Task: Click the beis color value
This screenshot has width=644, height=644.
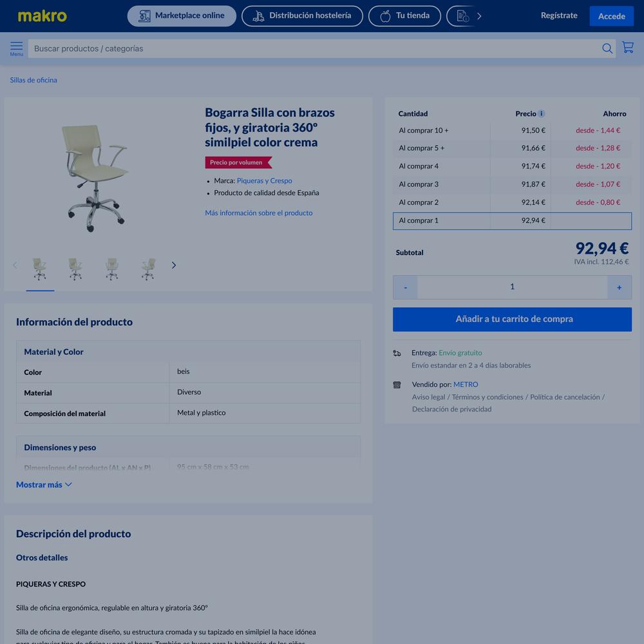Action: coord(183,372)
